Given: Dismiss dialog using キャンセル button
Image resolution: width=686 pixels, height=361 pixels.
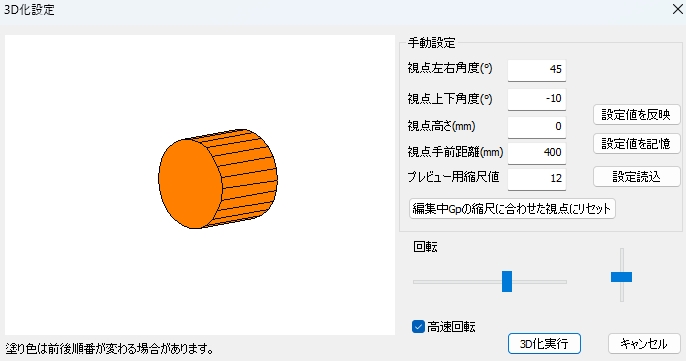Looking at the screenshot, I should click(x=644, y=343).
